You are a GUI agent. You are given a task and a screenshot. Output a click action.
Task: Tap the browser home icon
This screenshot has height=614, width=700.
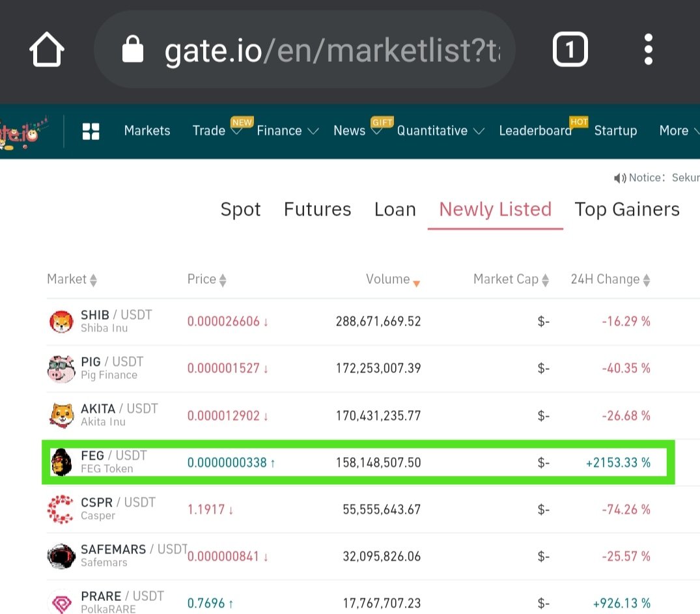click(46, 49)
